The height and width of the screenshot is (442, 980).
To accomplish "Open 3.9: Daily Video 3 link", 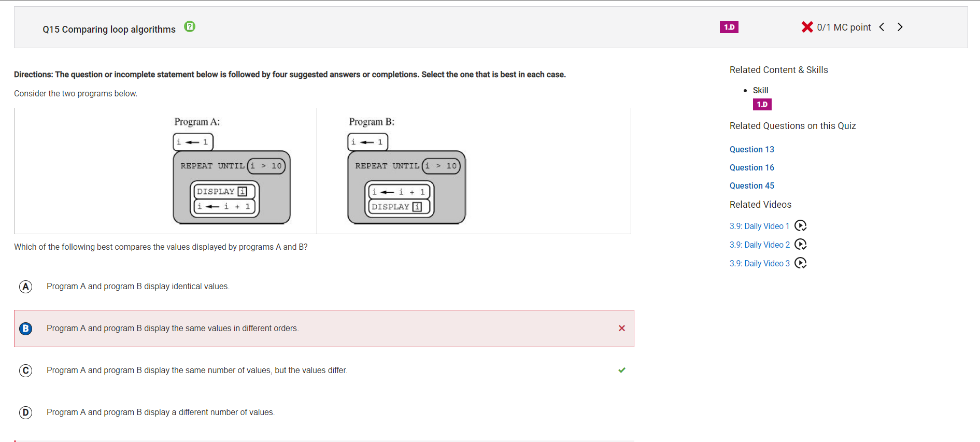I will pos(759,263).
